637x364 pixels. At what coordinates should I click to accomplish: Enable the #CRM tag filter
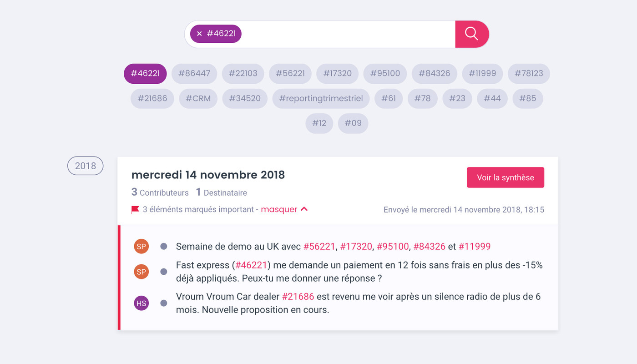[198, 98]
